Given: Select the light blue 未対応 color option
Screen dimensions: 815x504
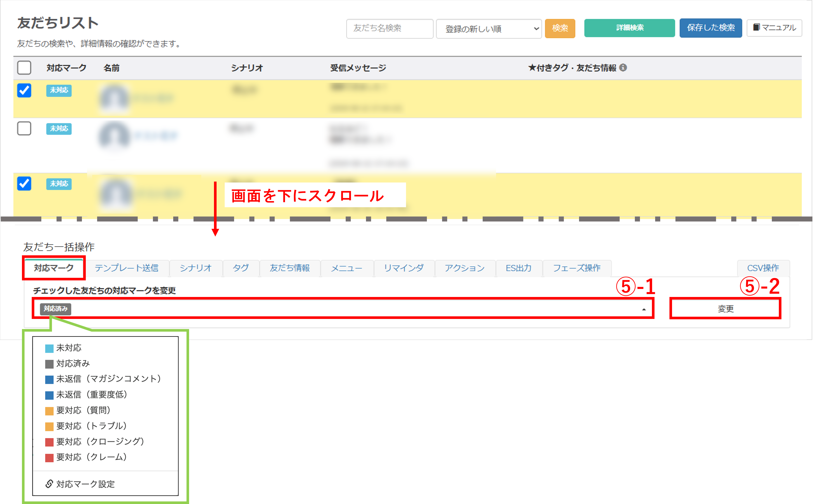Looking at the screenshot, I should [x=68, y=348].
